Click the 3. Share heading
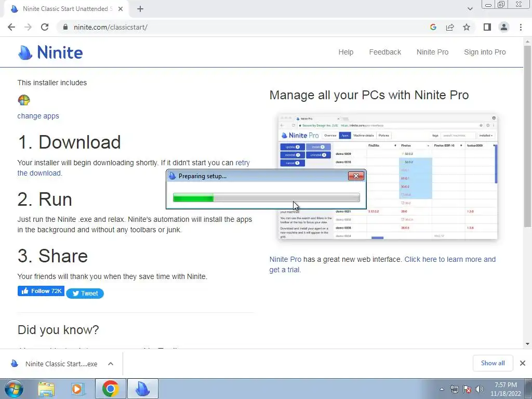This screenshot has width=532, height=399. click(52, 256)
